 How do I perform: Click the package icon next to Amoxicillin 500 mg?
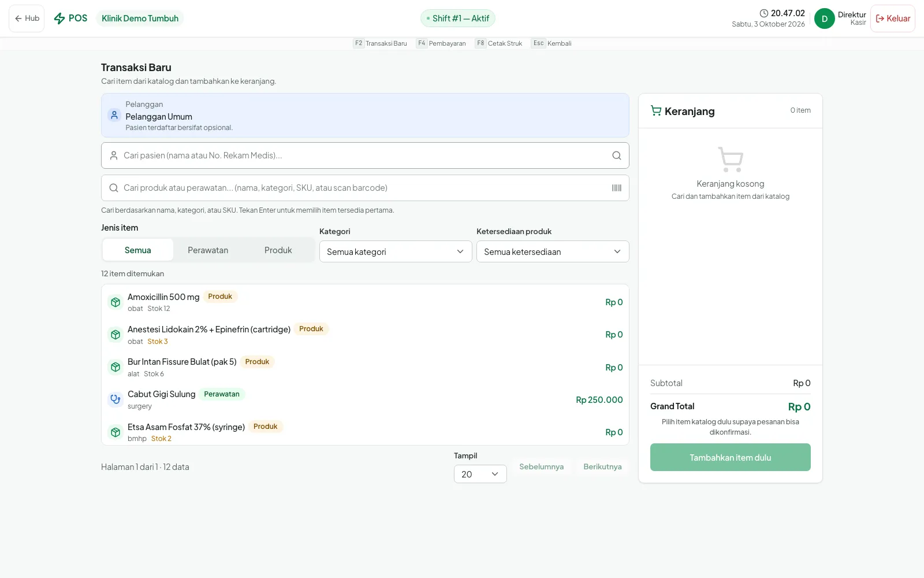coord(115,302)
